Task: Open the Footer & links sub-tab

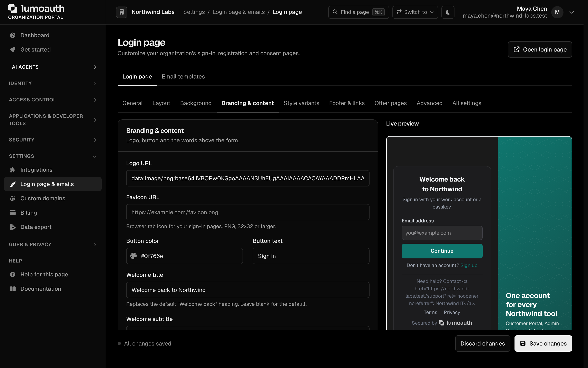Action: pyautogui.click(x=347, y=103)
